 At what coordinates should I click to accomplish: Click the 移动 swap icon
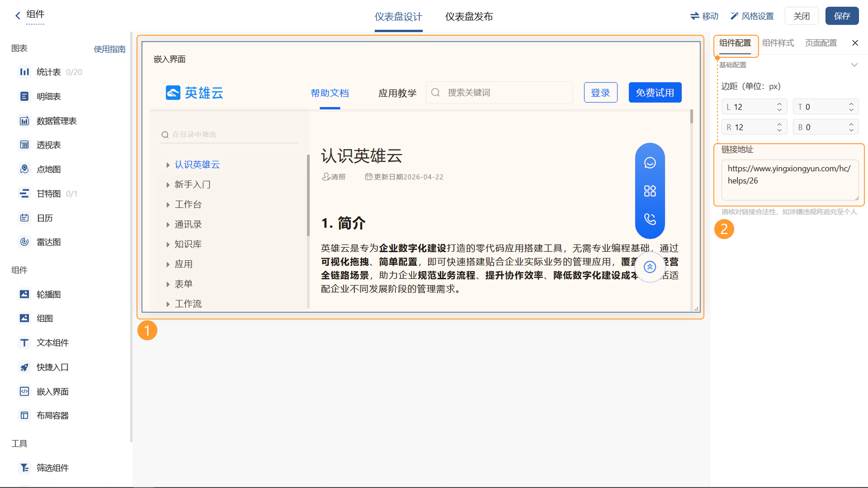[x=695, y=16]
